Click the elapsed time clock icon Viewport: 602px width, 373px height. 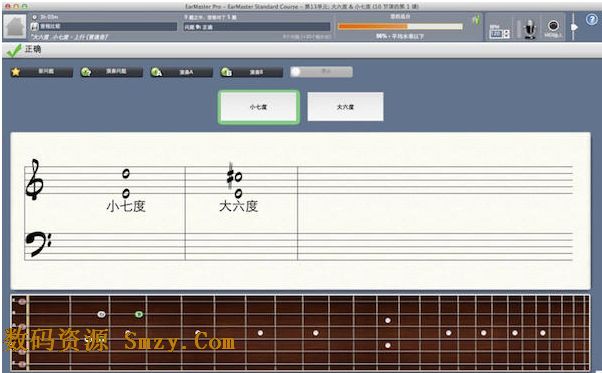[x=35, y=17]
